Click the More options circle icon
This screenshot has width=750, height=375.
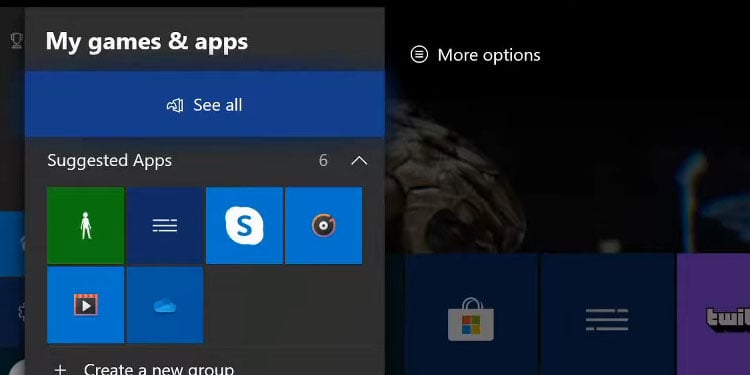click(419, 55)
